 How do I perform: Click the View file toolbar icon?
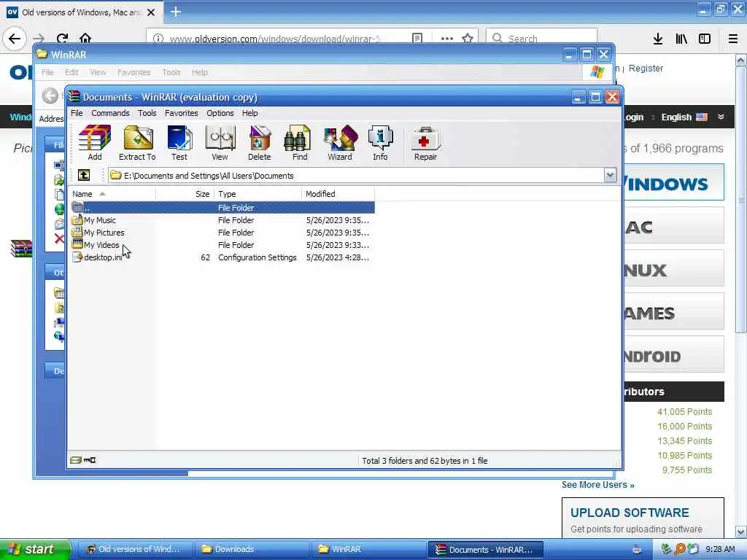pyautogui.click(x=220, y=142)
